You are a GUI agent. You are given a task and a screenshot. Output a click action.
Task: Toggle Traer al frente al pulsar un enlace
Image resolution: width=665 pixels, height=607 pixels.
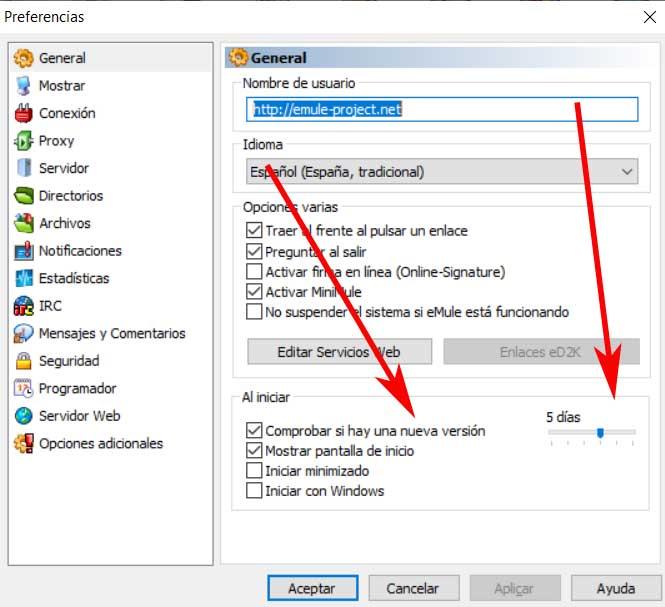[254, 230]
